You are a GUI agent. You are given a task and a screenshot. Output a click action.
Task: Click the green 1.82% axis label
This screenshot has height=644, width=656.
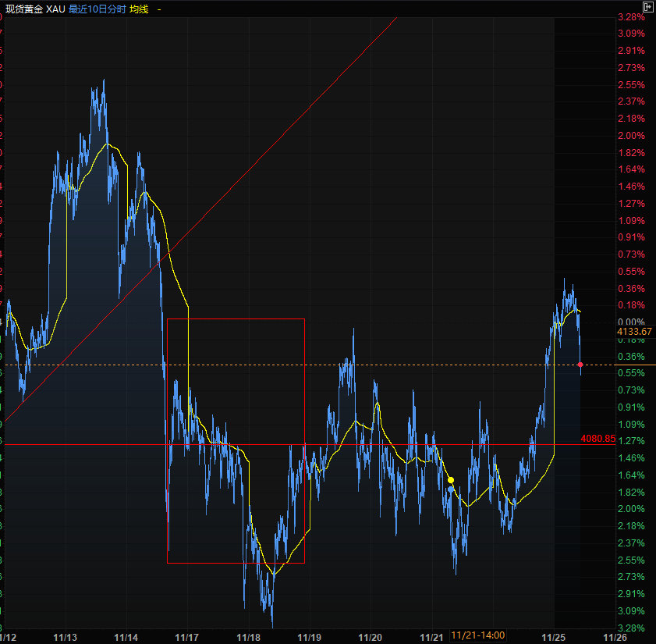pos(631,492)
